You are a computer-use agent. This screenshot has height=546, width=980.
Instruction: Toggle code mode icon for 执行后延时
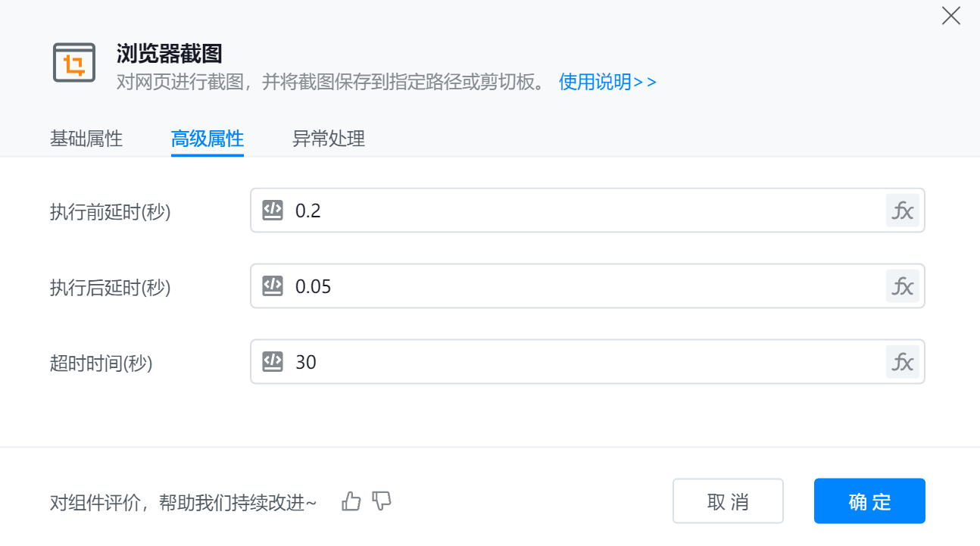[273, 286]
